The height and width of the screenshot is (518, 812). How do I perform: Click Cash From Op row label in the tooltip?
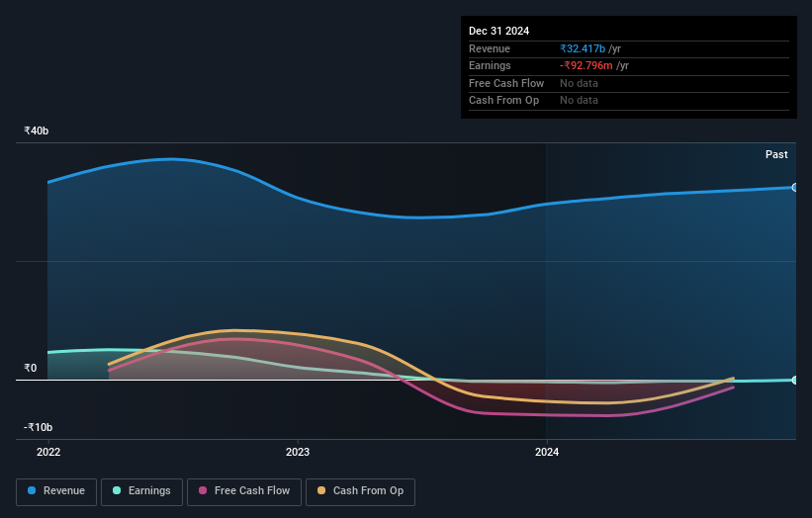(x=503, y=101)
